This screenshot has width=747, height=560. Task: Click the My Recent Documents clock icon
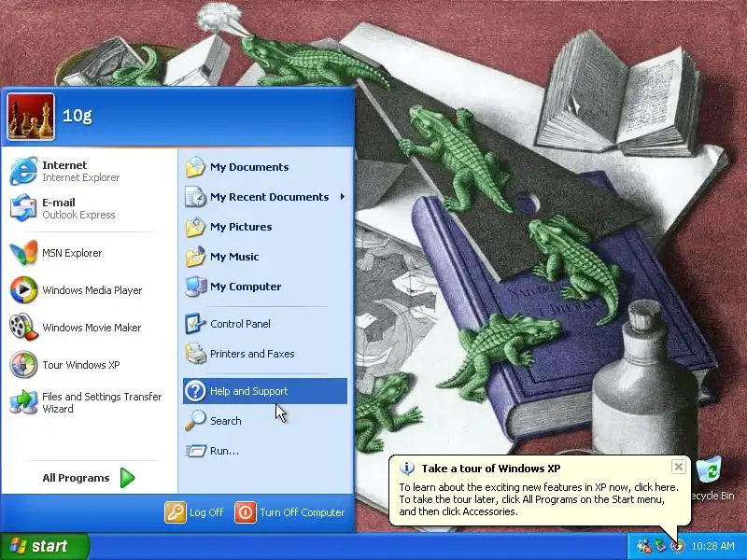tap(195, 197)
